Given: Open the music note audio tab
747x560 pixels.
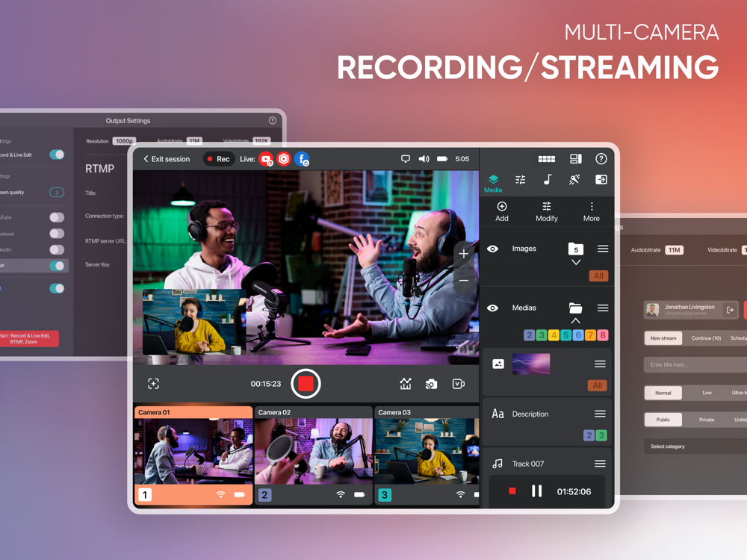Looking at the screenshot, I should tap(548, 179).
